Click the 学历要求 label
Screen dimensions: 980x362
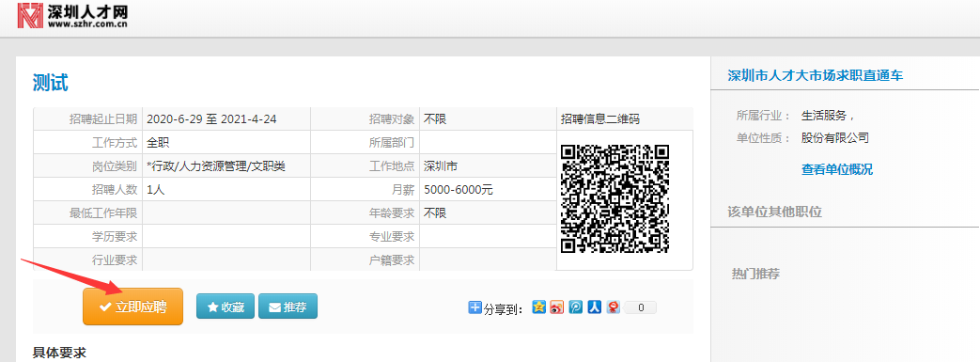click(115, 237)
